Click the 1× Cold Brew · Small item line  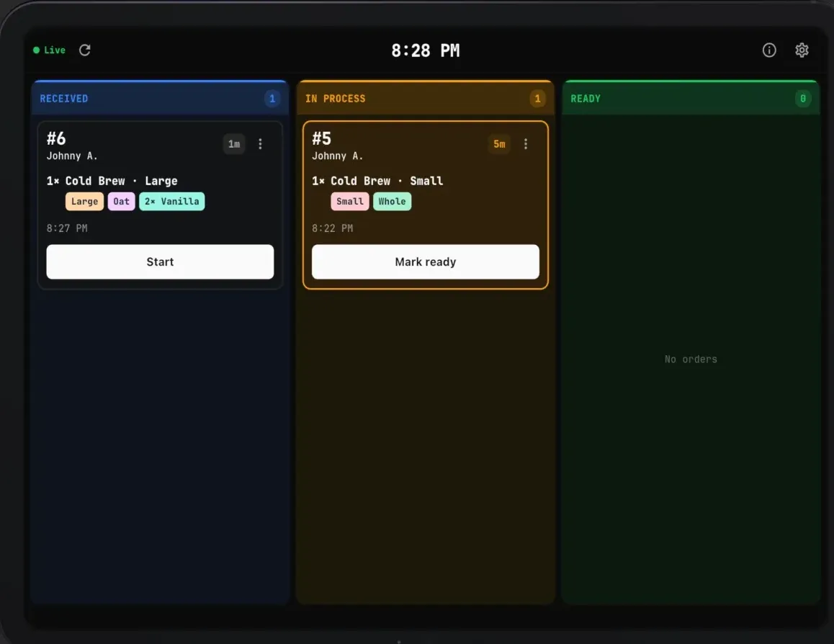pos(377,181)
